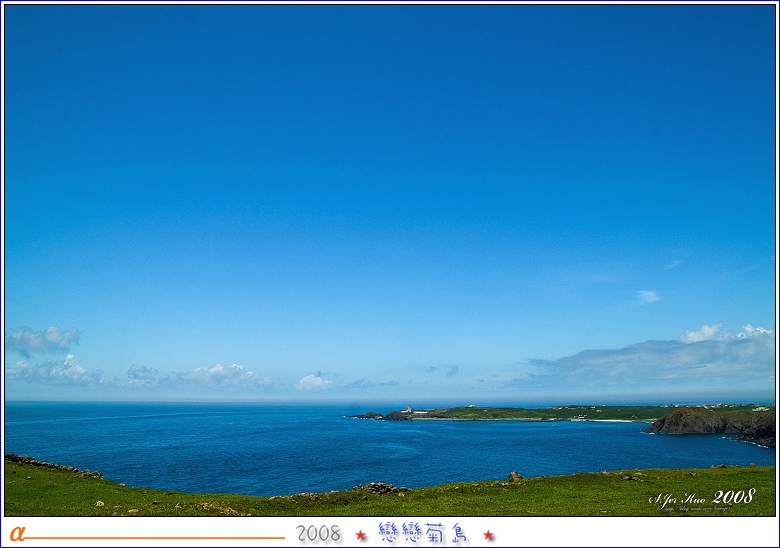Click the left red star icon

click(x=361, y=535)
